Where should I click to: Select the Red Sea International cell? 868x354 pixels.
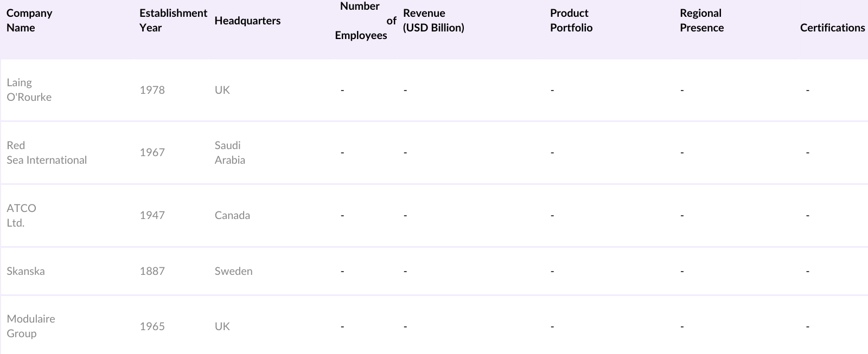click(47, 153)
